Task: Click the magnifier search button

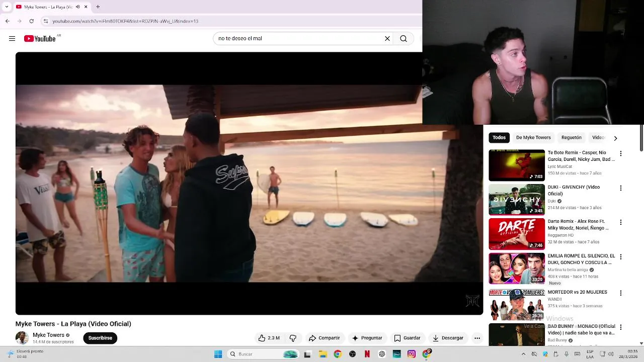Action: coord(404,39)
